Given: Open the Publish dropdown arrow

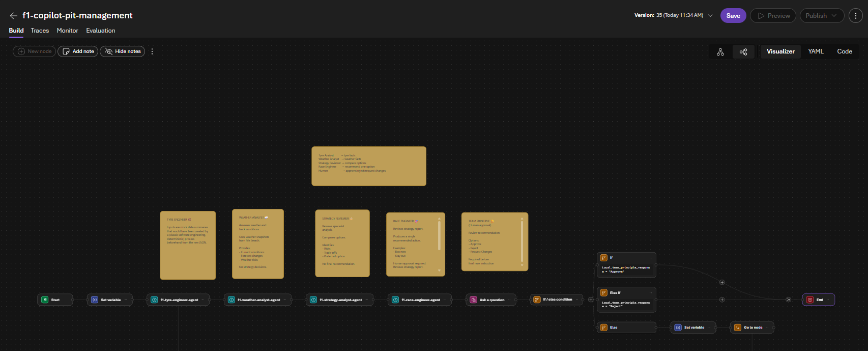Looking at the screenshot, I should [x=834, y=16].
